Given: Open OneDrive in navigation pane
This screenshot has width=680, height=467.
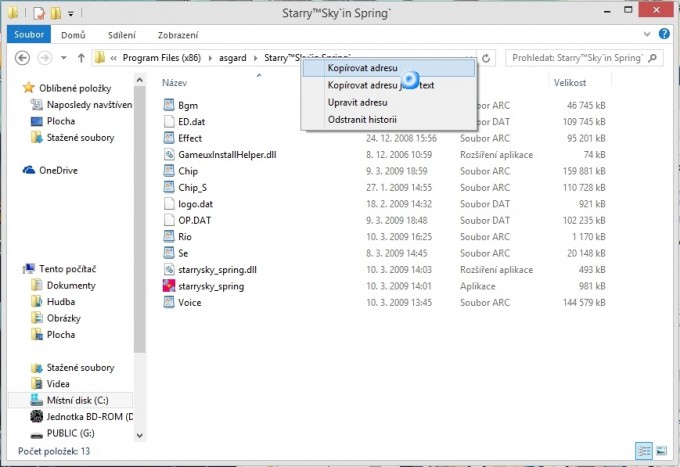Looking at the screenshot, I should click(x=58, y=170).
